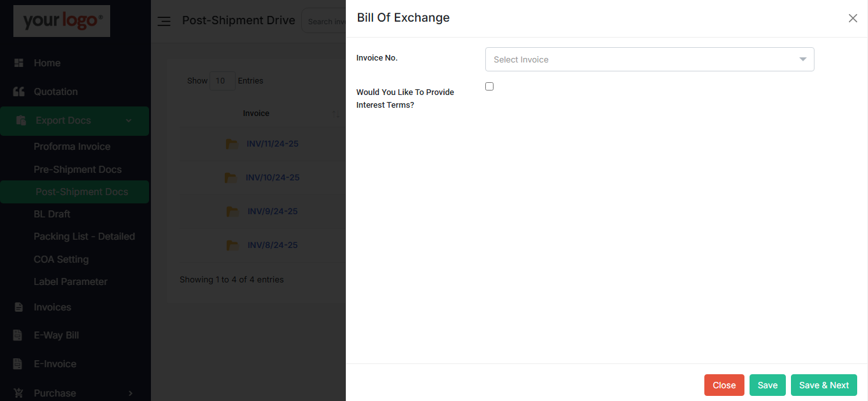Image resolution: width=868 pixels, height=401 pixels.
Task: Click the E-Invoice file icon
Action: point(18,364)
